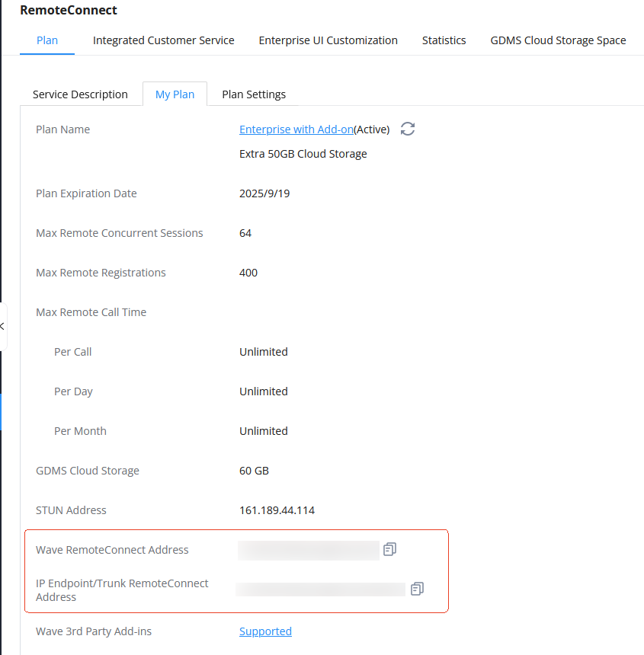The image size is (644, 655).
Task: Click the STUN address 161.189.44.114
Action: (x=277, y=510)
